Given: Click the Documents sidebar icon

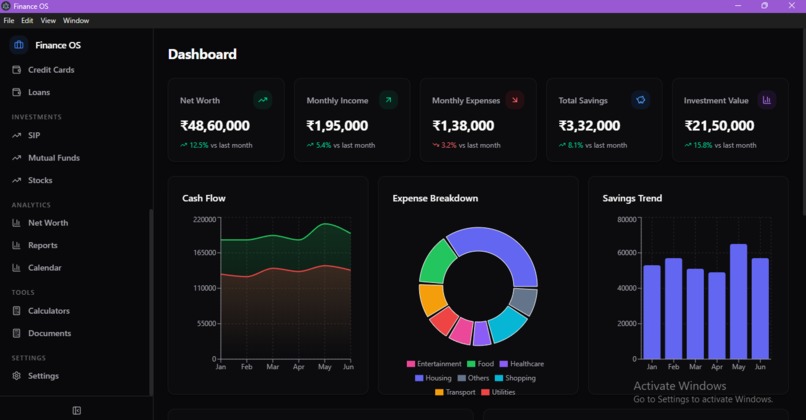Looking at the screenshot, I should [16, 334].
